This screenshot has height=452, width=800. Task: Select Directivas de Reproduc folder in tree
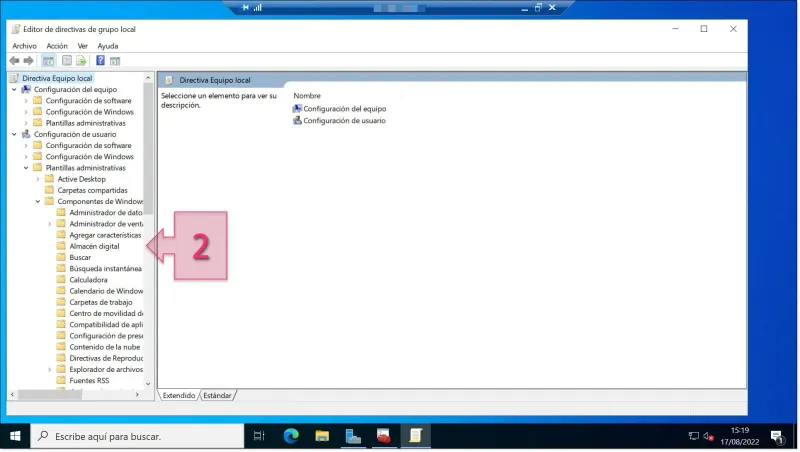tap(106, 359)
